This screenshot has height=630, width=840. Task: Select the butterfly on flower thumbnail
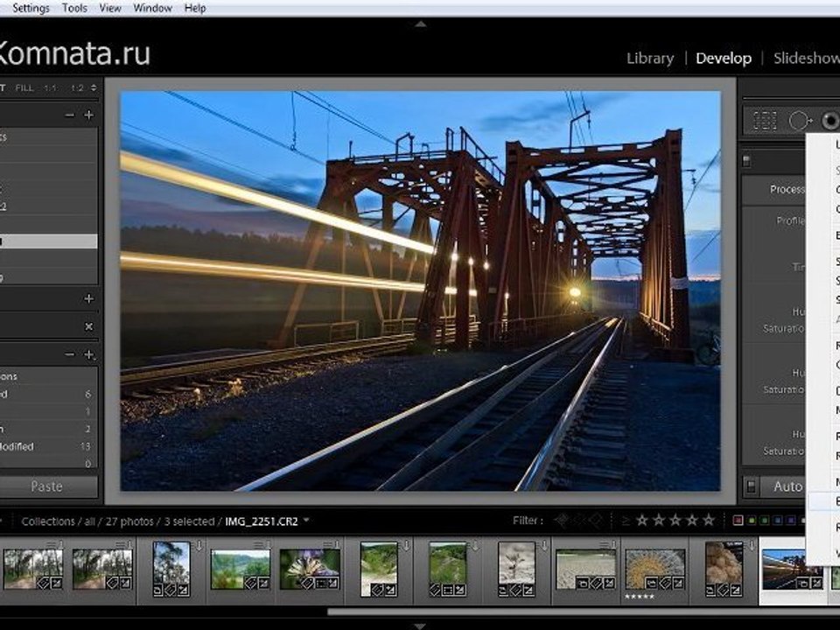[x=310, y=569]
